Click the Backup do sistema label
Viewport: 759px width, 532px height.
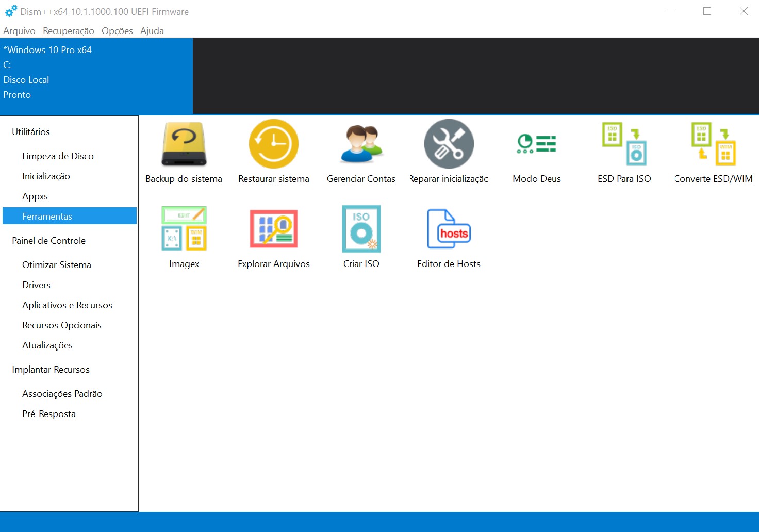(184, 179)
